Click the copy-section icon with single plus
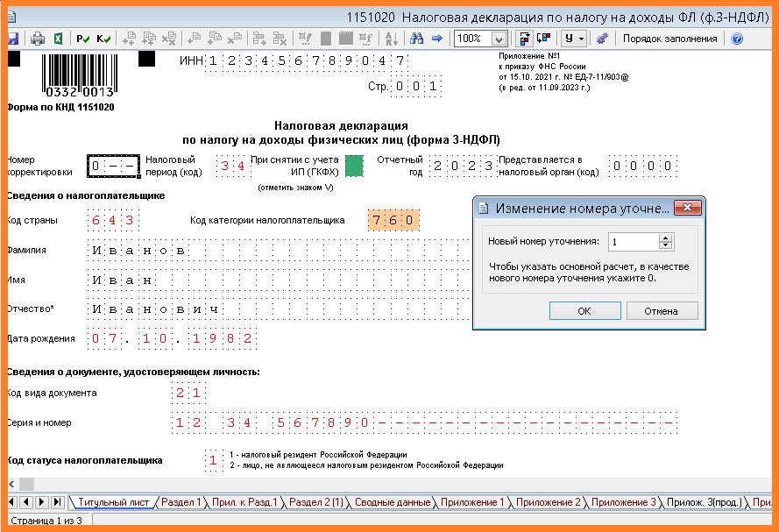The width and height of the screenshot is (779, 532). [x=215, y=39]
